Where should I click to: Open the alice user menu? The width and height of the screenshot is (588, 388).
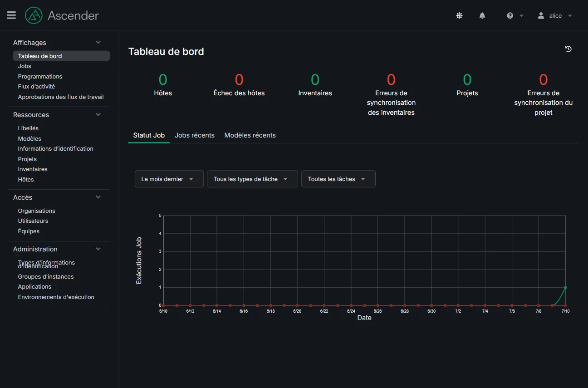[555, 15]
